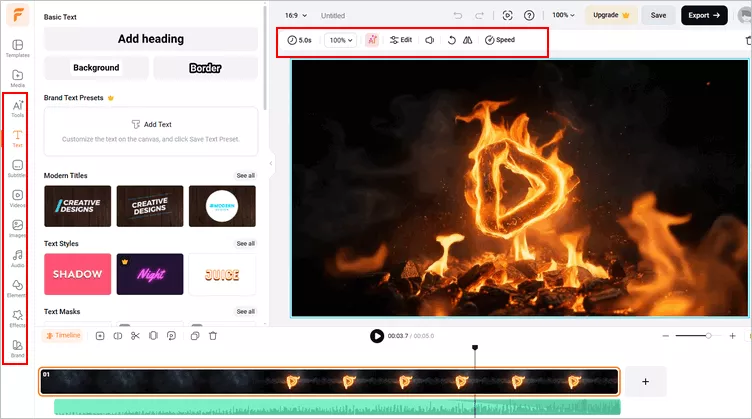Zoom out timeline with minus button
The width and height of the screenshot is (752, 419).
pos(665,336)
